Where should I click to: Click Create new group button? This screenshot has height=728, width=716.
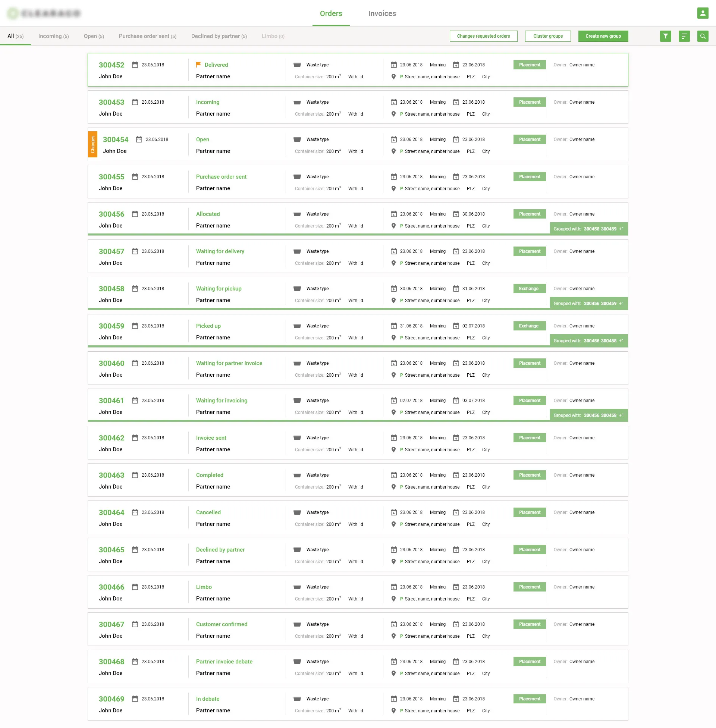[x=603, y=36]
